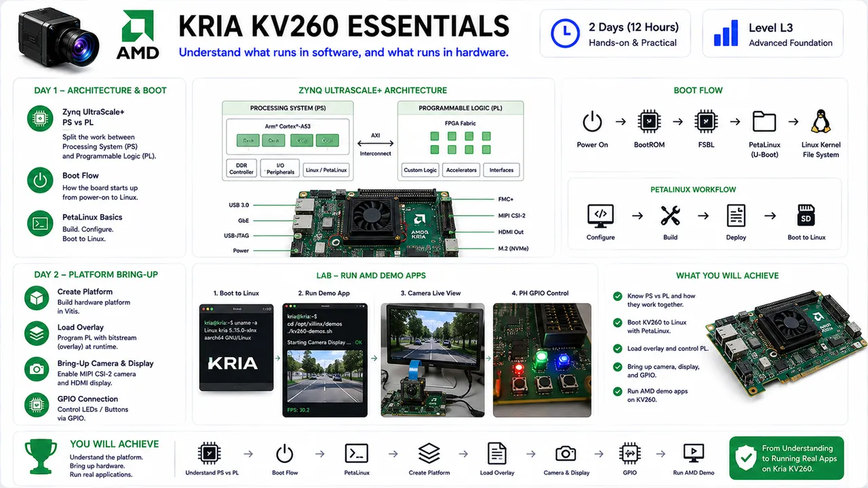
Task: Click the HDMI Out connector label
Action: point(511,232)
